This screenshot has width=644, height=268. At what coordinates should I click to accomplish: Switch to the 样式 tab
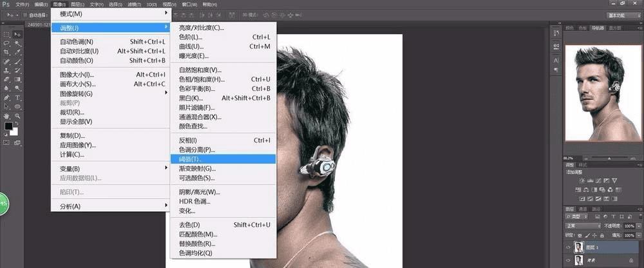point(583,164)
